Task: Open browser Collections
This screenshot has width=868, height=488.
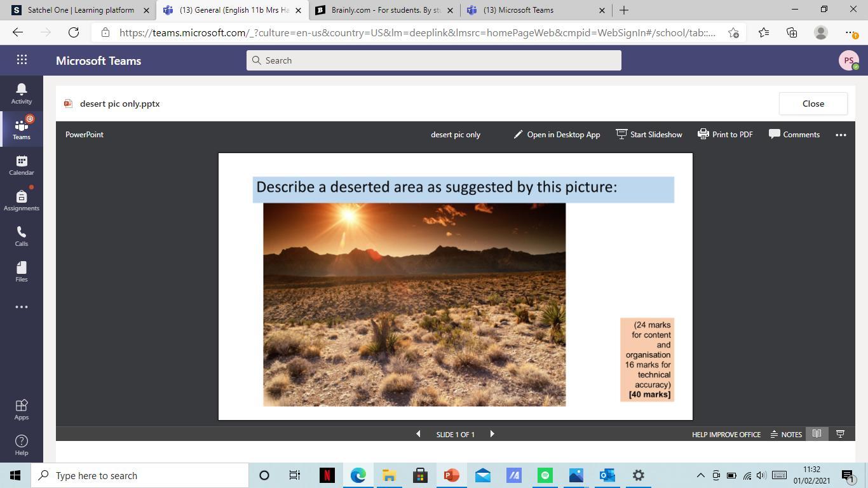Action: pyautogui.click(x=792, y=32)
